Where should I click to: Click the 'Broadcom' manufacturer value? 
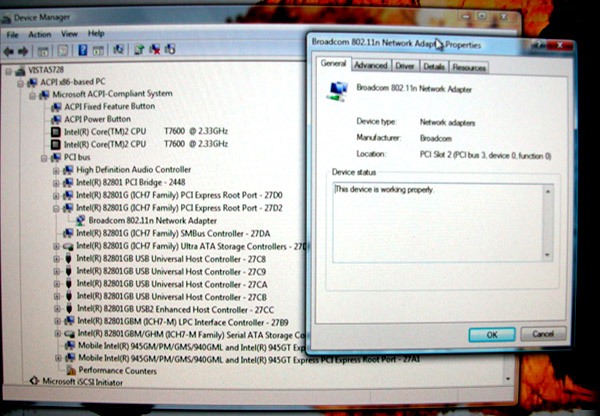coord(436,139)
